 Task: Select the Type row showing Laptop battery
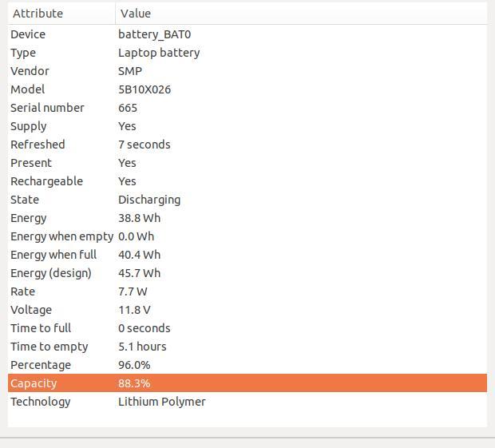(x=247, y=53)
